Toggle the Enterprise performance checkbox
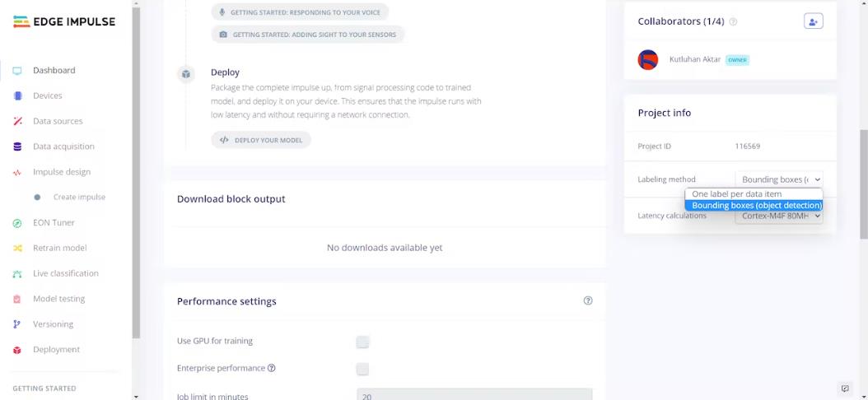 [362, 369]
